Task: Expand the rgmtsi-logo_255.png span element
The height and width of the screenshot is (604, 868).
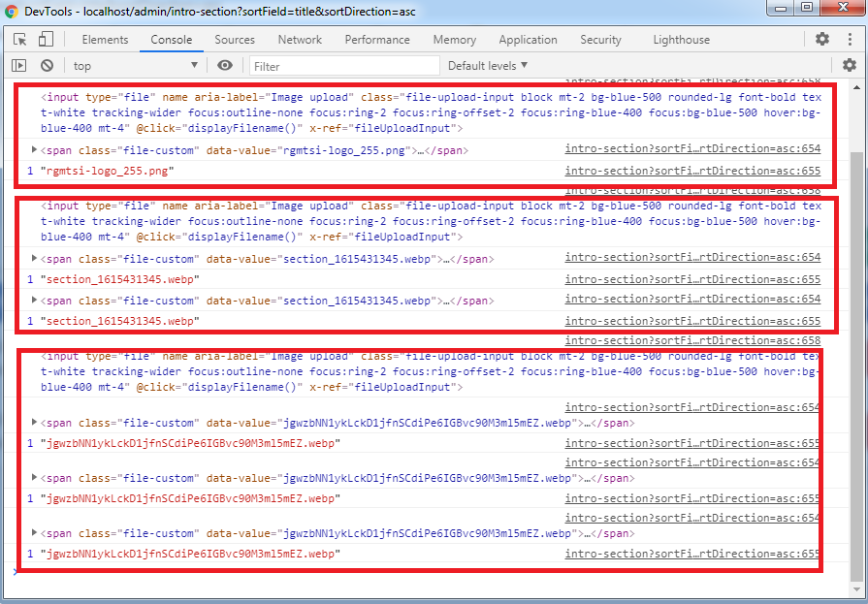Action: [x=34, y=149]
